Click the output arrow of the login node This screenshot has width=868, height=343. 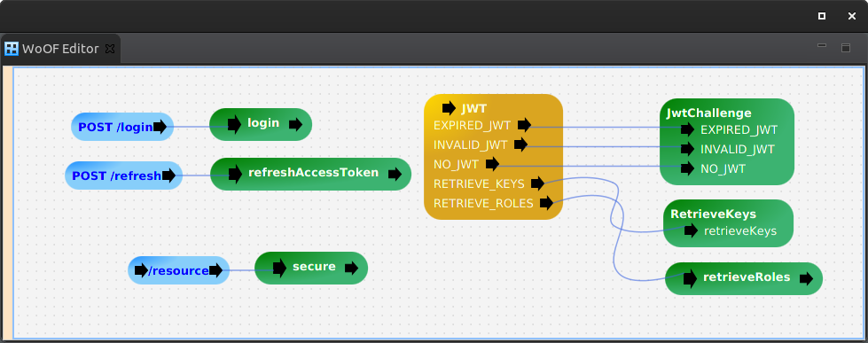[295, 124]
